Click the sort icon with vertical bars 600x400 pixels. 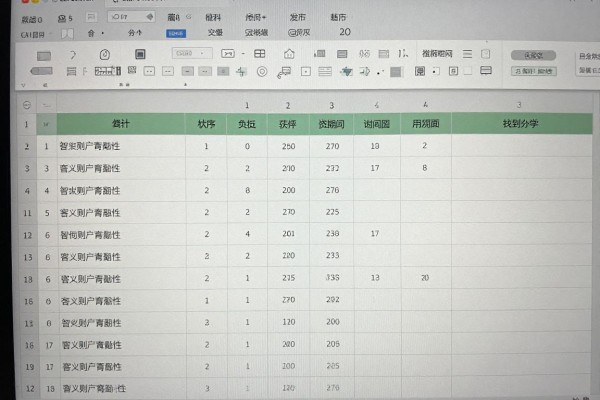coord(403,54)
